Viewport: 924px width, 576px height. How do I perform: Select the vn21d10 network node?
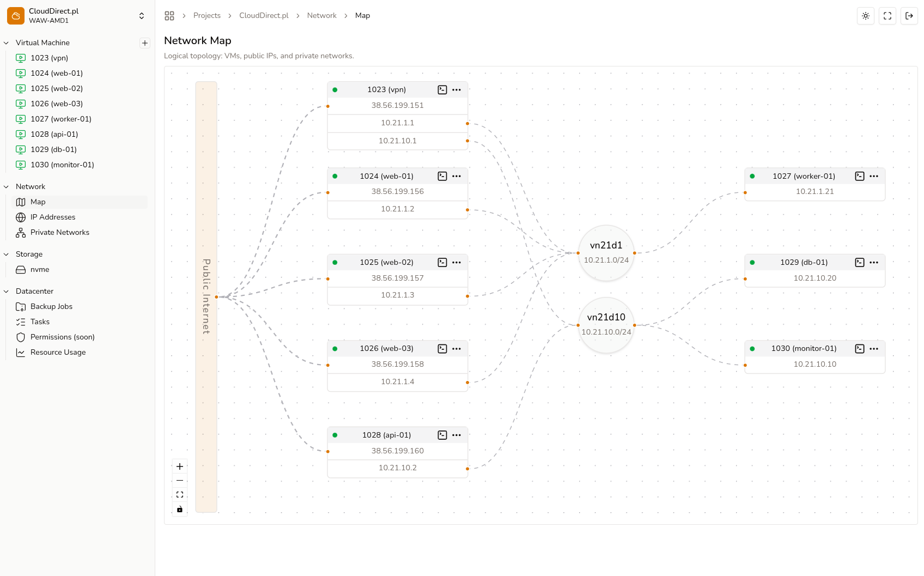(606, 324)
